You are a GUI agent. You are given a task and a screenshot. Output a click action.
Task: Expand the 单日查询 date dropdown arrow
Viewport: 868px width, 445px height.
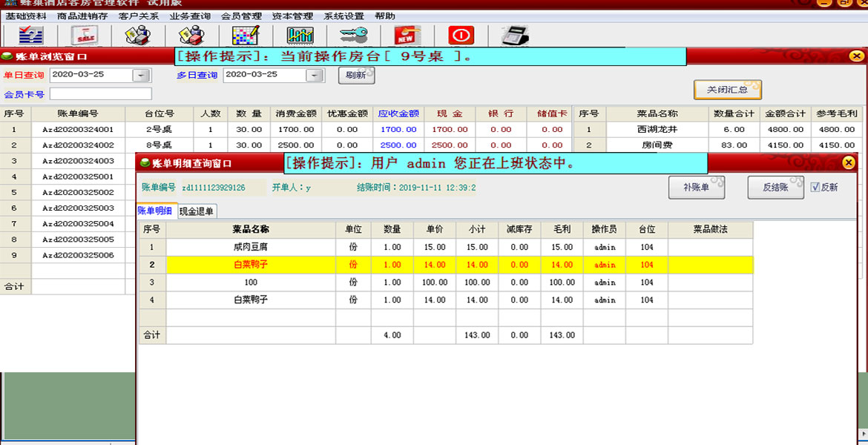142,75
